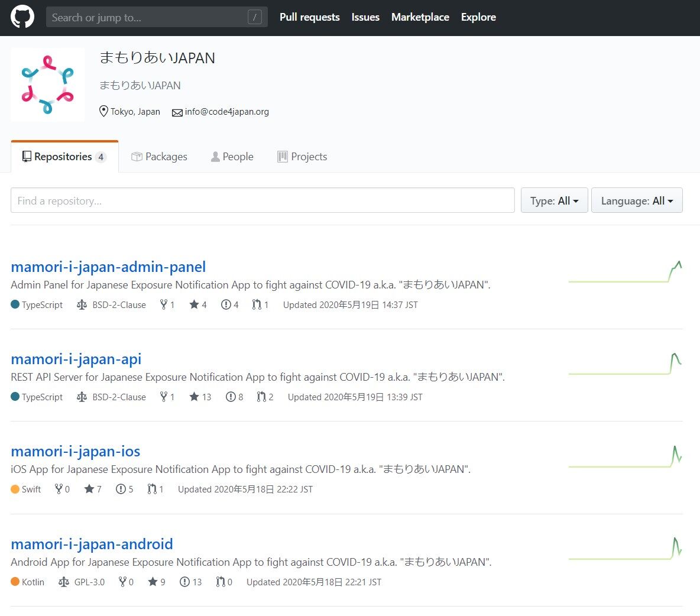
Task: Click the issues icon for mamori-i-japan-api
Action: tap(231, 397)
